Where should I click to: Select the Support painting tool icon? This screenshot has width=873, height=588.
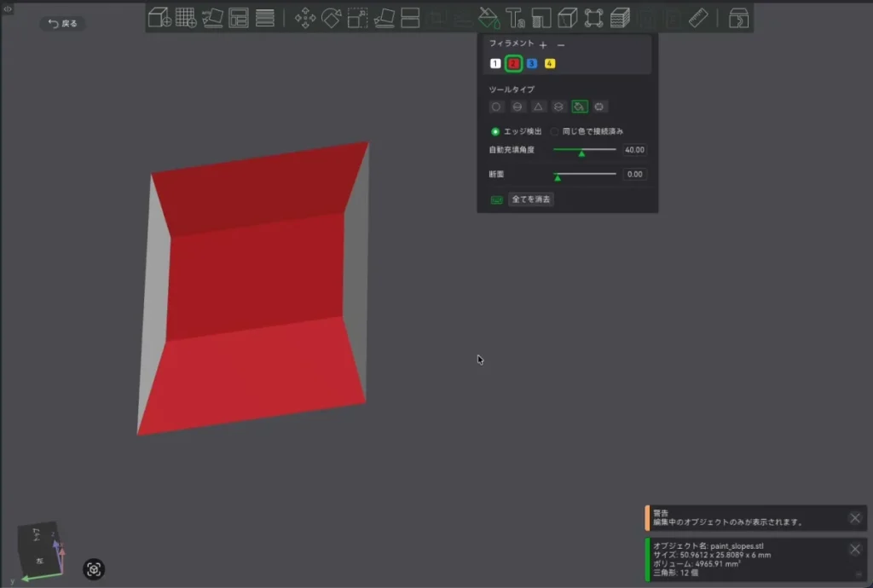(x=541, y=18)
